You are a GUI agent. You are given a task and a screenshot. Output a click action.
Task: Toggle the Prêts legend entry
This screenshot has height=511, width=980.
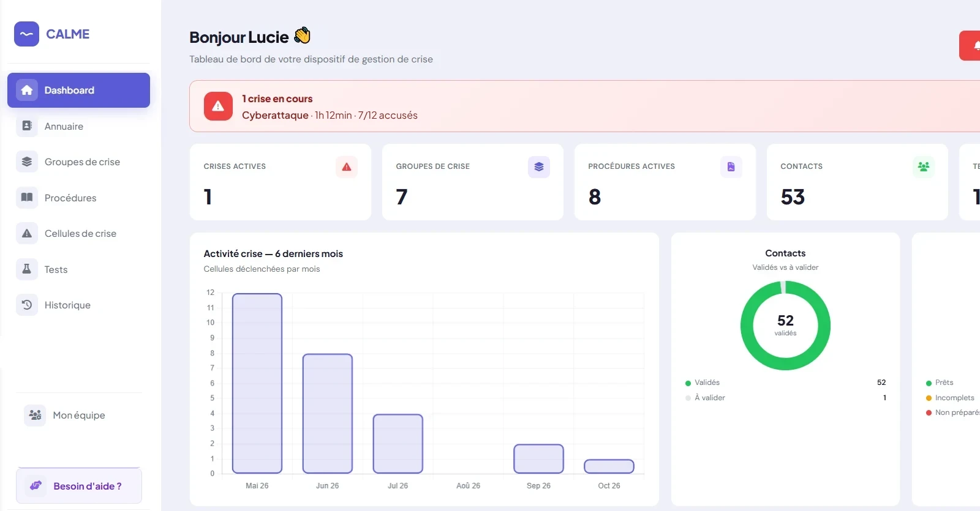pyautogui.click(x=940, y=382)
